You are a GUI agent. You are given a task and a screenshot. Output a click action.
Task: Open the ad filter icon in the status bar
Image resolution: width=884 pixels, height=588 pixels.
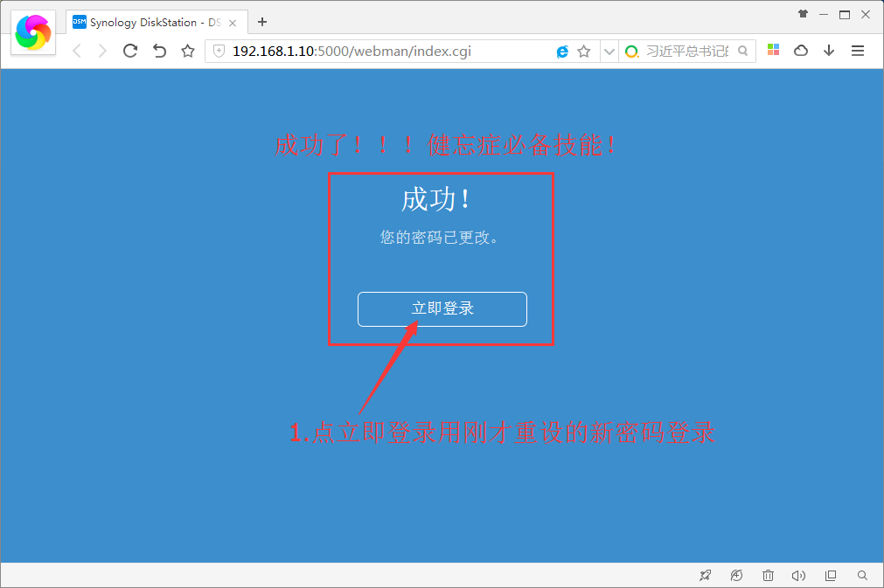[736, 575]
